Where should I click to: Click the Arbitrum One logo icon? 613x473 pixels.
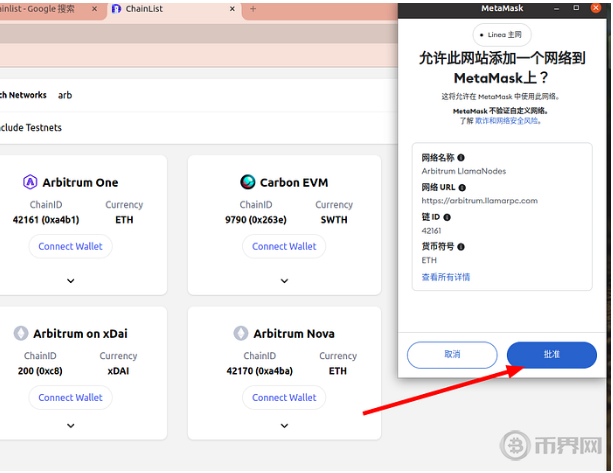(30, 182)
